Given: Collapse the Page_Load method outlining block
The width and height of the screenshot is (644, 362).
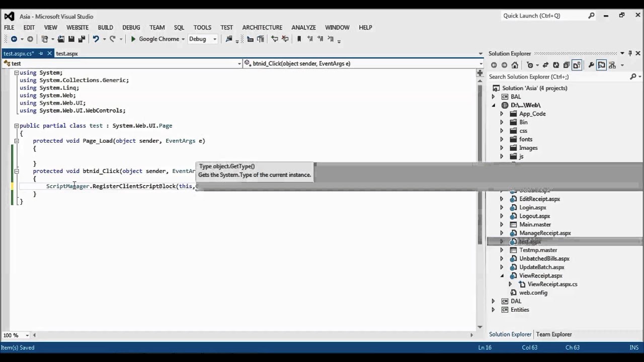Looking at the screenshot, I should (x=17, y=141).
